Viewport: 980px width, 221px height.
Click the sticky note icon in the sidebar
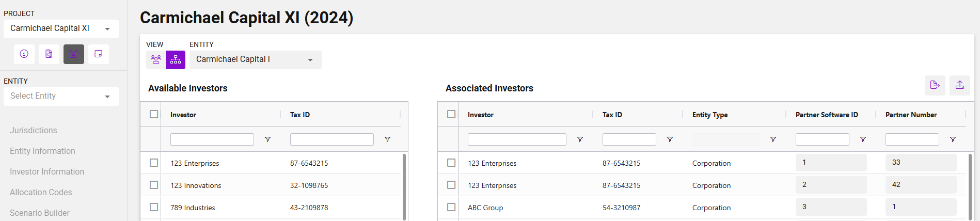[x=99, y=54]
